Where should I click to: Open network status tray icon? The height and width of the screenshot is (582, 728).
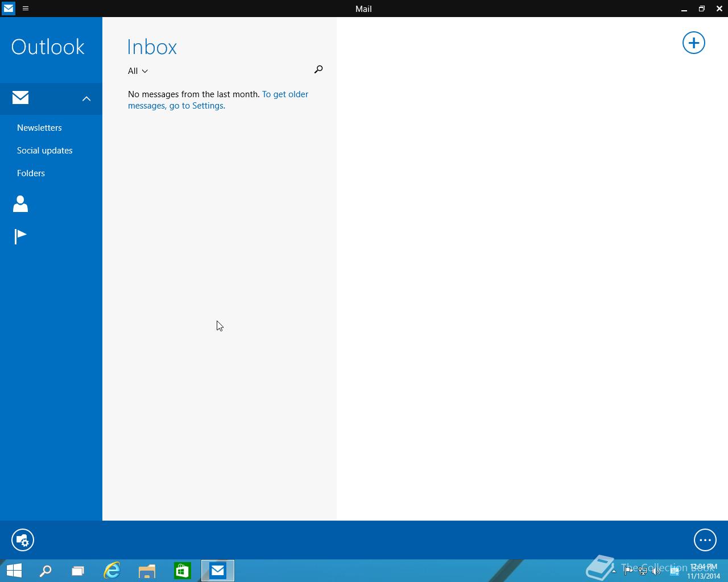tap(643, 571)
